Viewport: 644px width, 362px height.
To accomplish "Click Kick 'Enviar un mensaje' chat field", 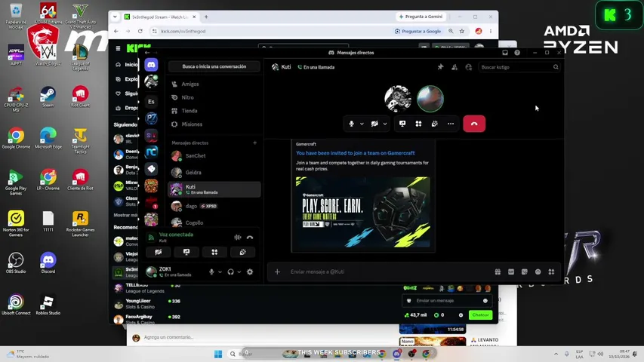I will (x=447, y=301).
